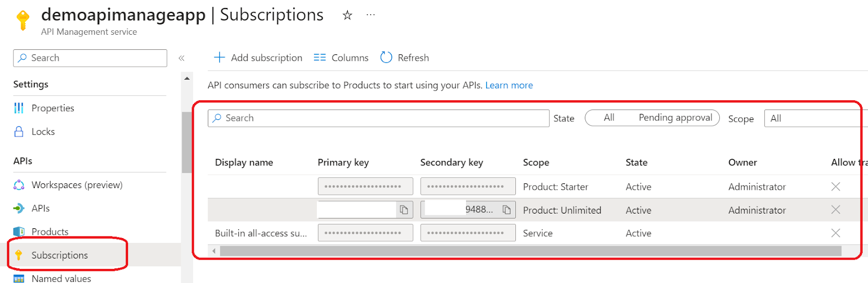Click the Properties bars icon in sidebar
Screen dimensions: 868x283
(x=19, y=108)
